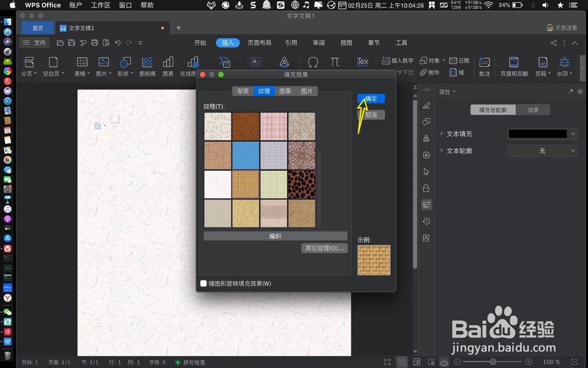Open the 形状 (Shapes) tool
This screenshot has width=588, height=368.
point(125,65)
